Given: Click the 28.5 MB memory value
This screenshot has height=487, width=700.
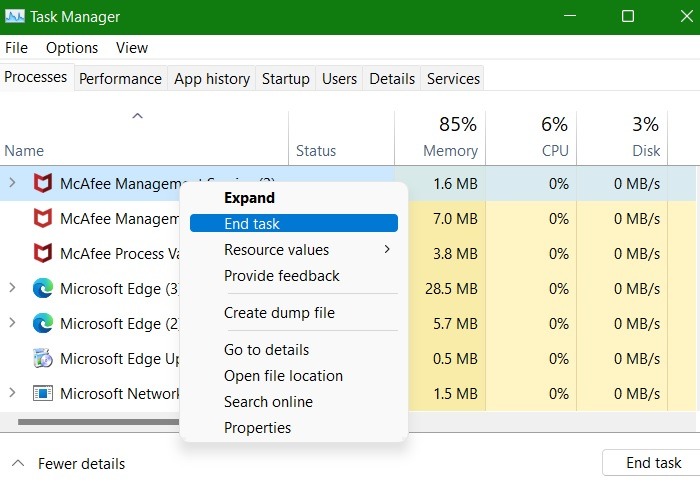Looking at the screenshot, I should pyautogui.click(x=451, y=288).
